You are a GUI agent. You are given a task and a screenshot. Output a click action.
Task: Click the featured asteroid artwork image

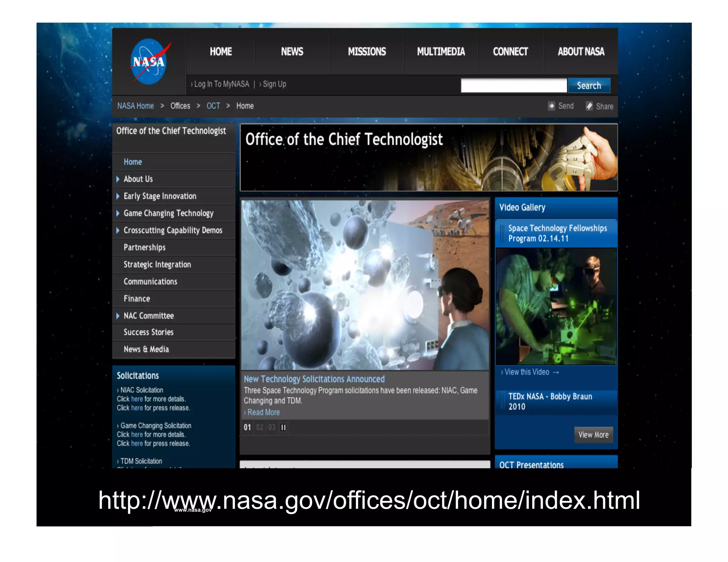365,285
